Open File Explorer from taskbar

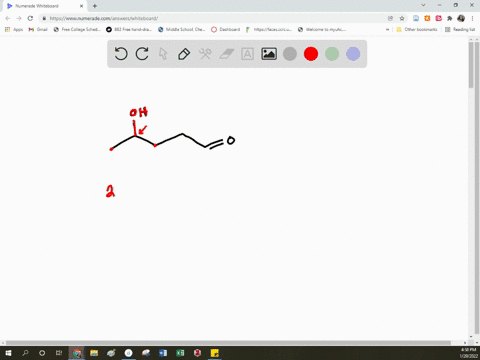point(94,353)
